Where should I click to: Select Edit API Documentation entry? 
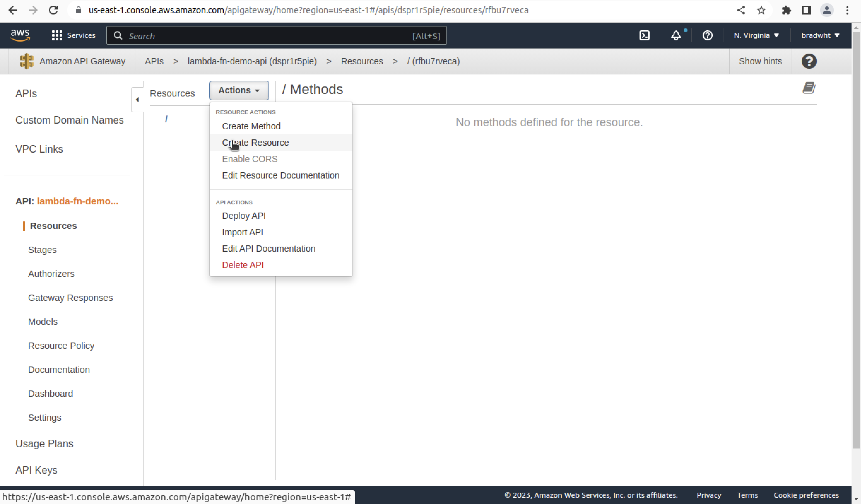[x=280, y=249]
